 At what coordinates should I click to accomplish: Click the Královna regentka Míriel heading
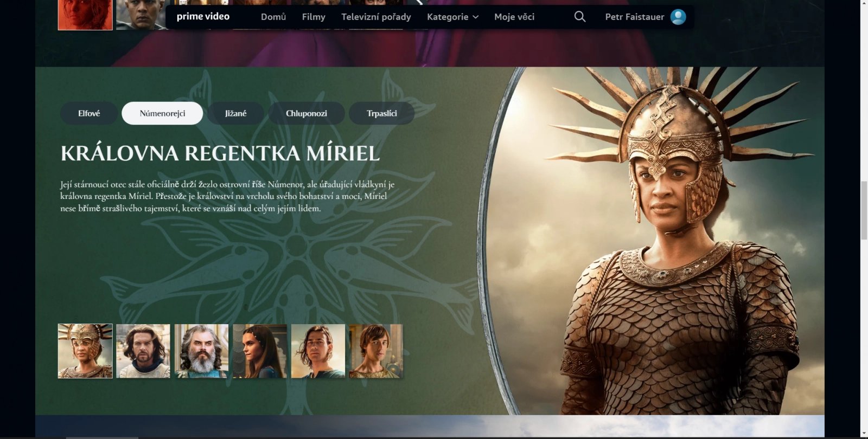220,153
